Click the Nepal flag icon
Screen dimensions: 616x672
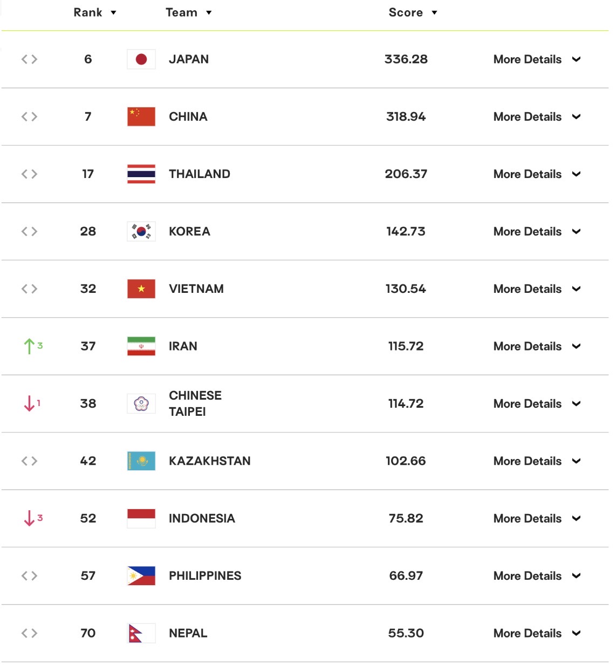[x=141, y=633]
